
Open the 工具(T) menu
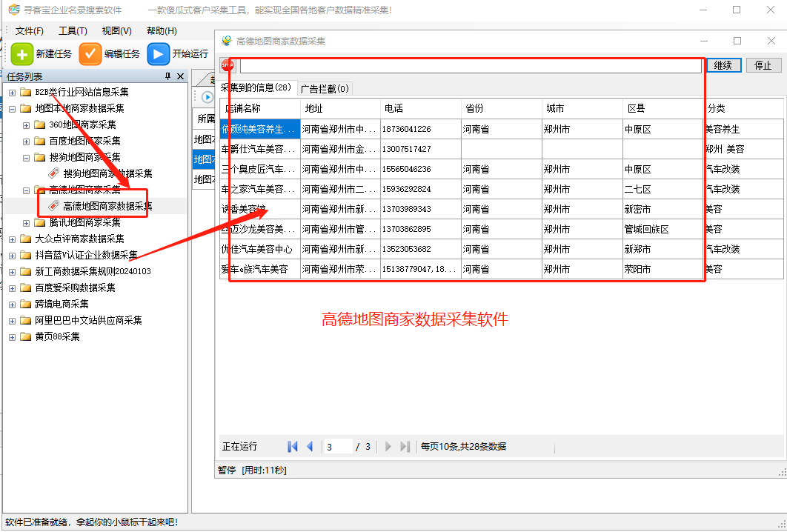[x=73, y=31]
